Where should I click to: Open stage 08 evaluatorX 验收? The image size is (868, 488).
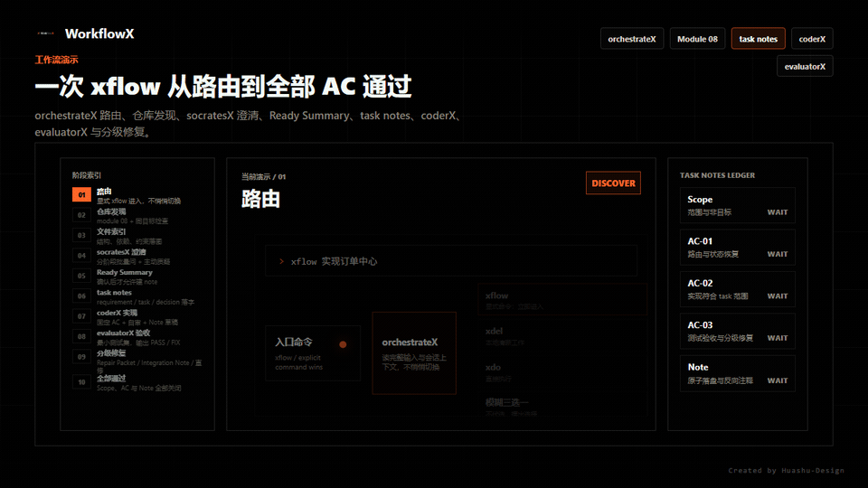137,337
